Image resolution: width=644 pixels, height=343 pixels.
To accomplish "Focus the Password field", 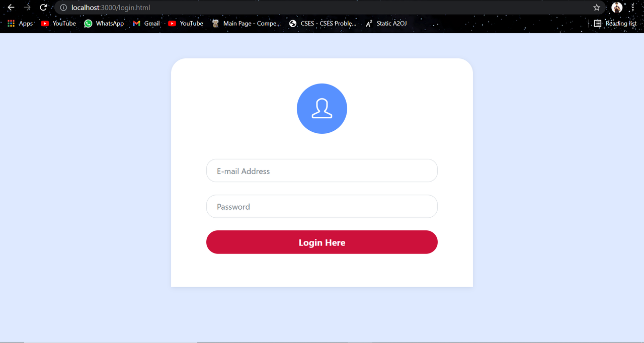I will tap(322, 206).
